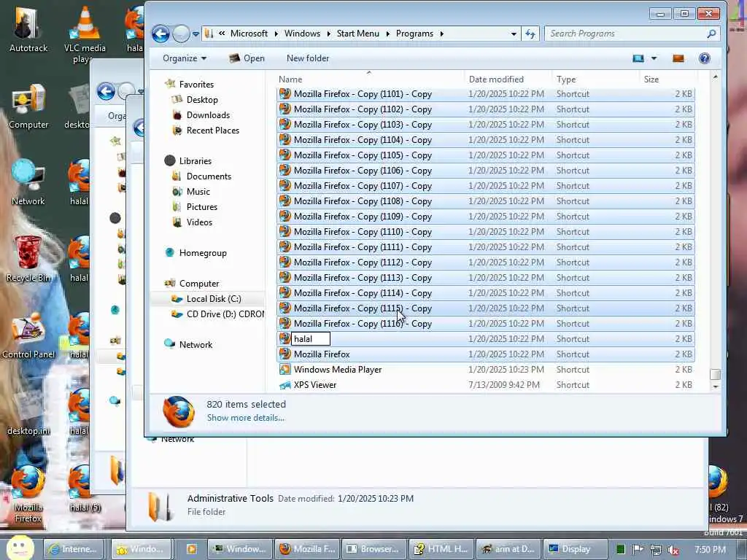Open the Organize menu
The image size is (747, 560).
point(185,58)
